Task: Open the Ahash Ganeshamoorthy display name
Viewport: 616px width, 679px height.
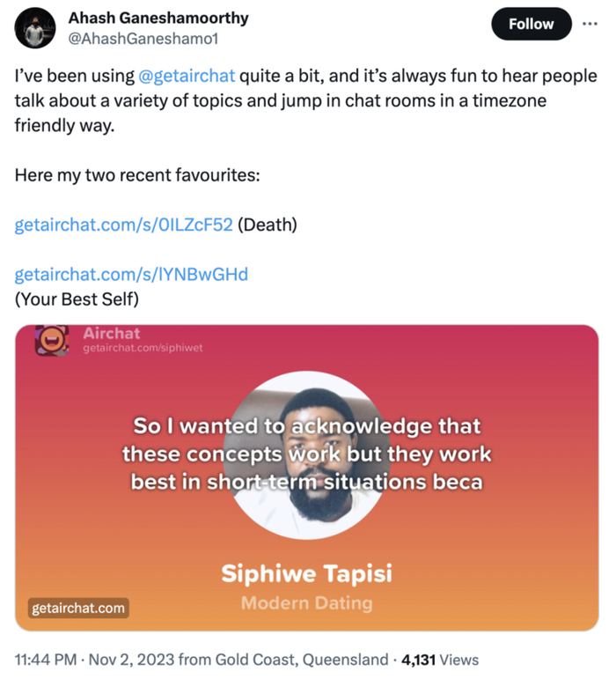Action: pos(158,18)
